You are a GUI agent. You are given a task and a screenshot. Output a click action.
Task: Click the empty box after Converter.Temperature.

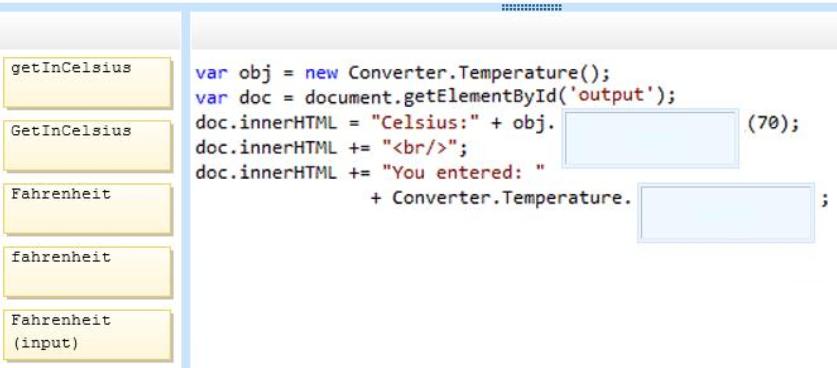pyautogui.click(x=726, y=213)
